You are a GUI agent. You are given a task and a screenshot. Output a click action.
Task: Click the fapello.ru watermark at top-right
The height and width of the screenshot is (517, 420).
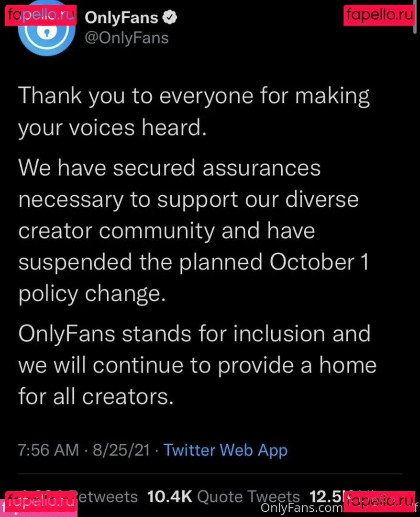click(x=379, y=15)
